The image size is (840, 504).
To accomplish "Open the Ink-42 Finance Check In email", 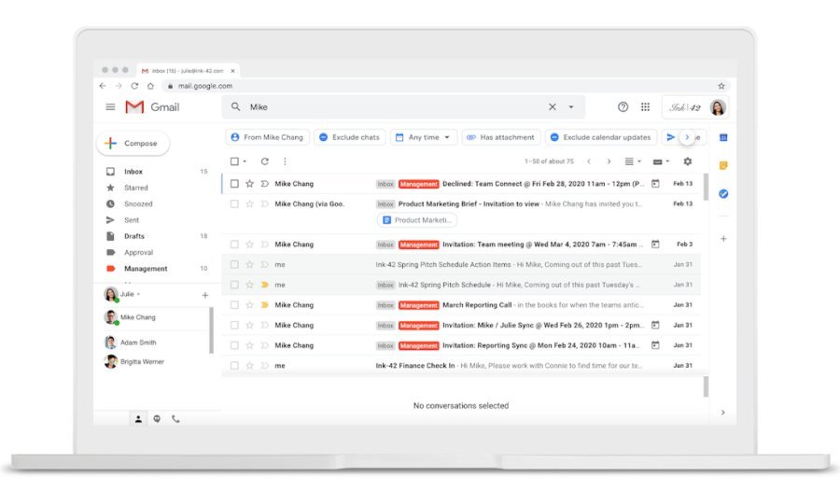I will tap(461, 366).
